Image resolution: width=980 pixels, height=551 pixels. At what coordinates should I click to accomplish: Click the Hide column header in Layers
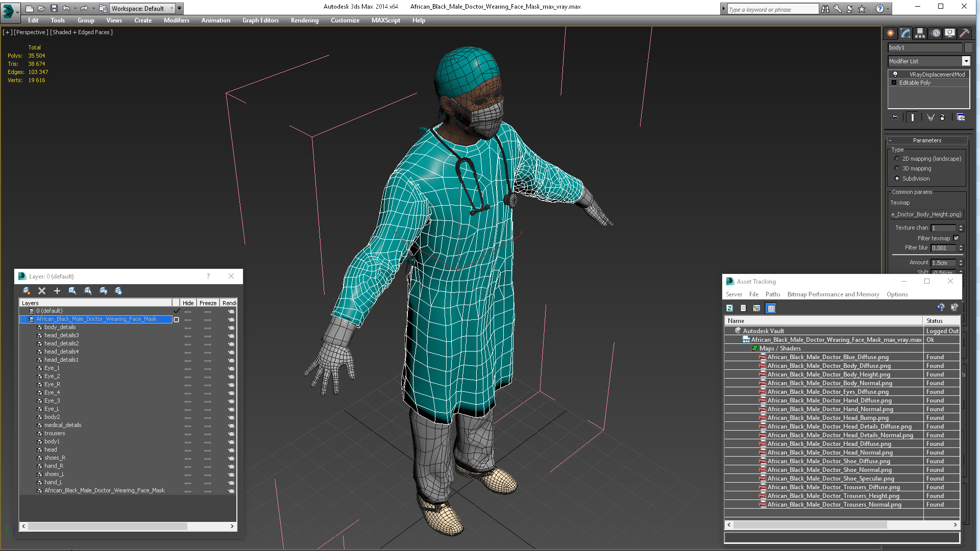pyautogui.click(x=188, y=303)
